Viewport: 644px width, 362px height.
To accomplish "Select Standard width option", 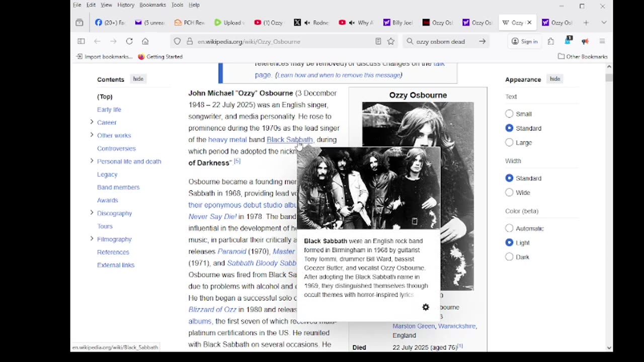I will click(x=509, y=178).
